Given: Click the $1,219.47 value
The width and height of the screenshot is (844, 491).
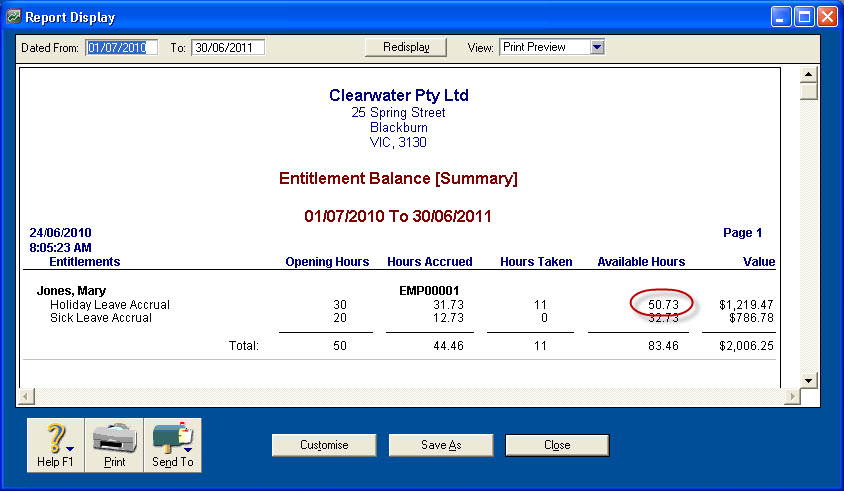Looking at the screenshot, I should (746, 305).
